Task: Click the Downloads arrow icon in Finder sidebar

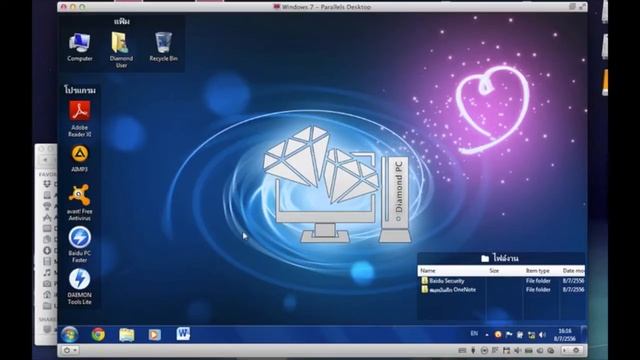Action: (x=47, y=250)
